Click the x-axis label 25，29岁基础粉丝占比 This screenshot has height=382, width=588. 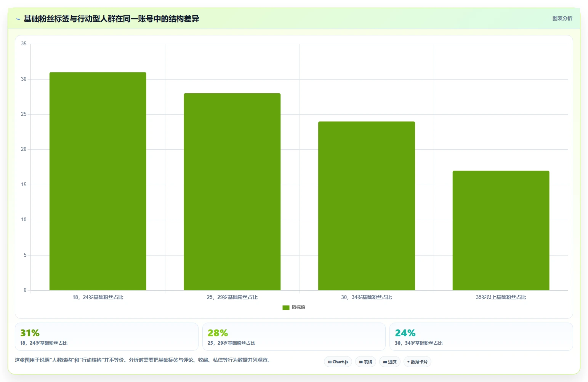tap(232, 297)
